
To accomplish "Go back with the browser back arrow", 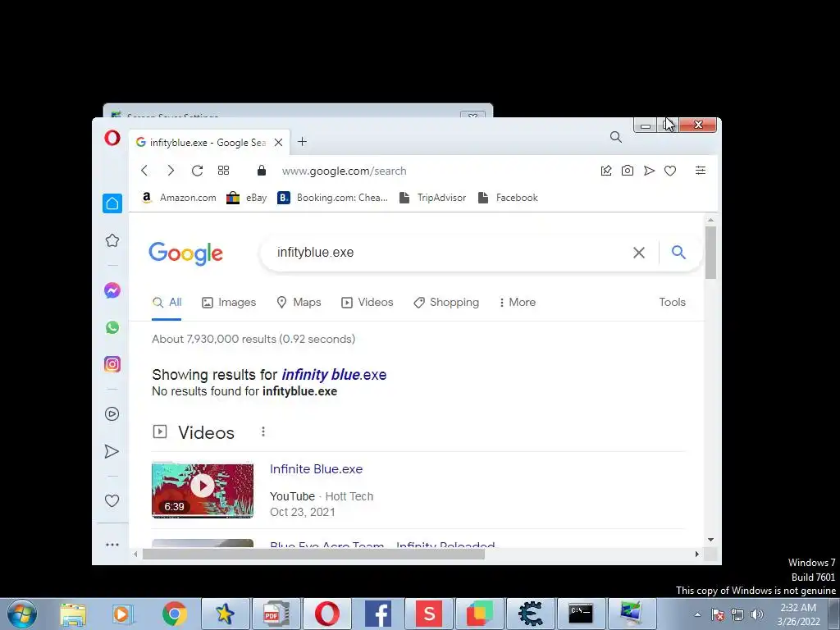I will point(144,171).
